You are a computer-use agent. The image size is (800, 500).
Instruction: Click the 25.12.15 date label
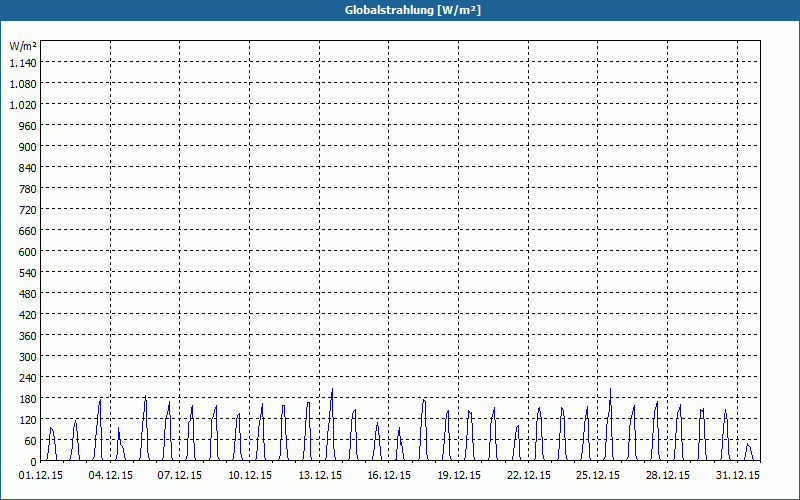tap(597, 476)
